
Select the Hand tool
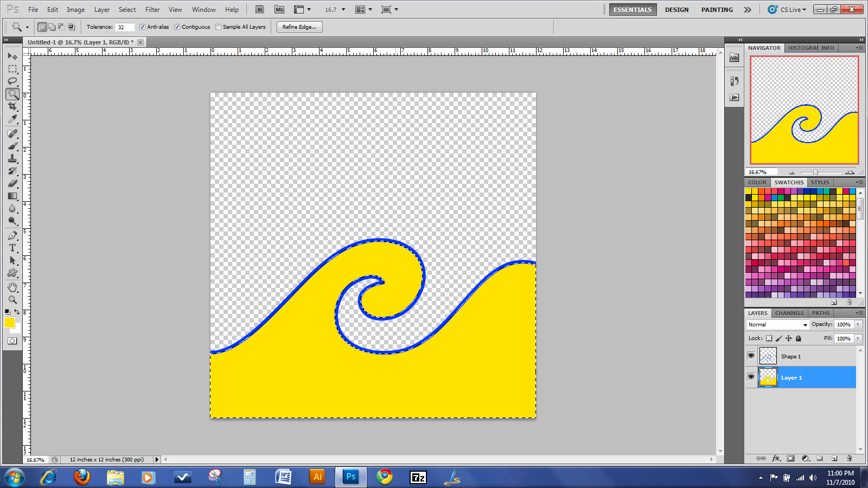pyautogui.click(x=12, y=287)
